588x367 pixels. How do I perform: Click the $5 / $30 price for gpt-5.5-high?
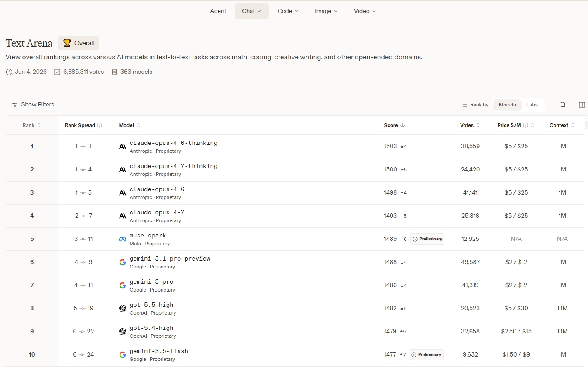coord(516,309)
